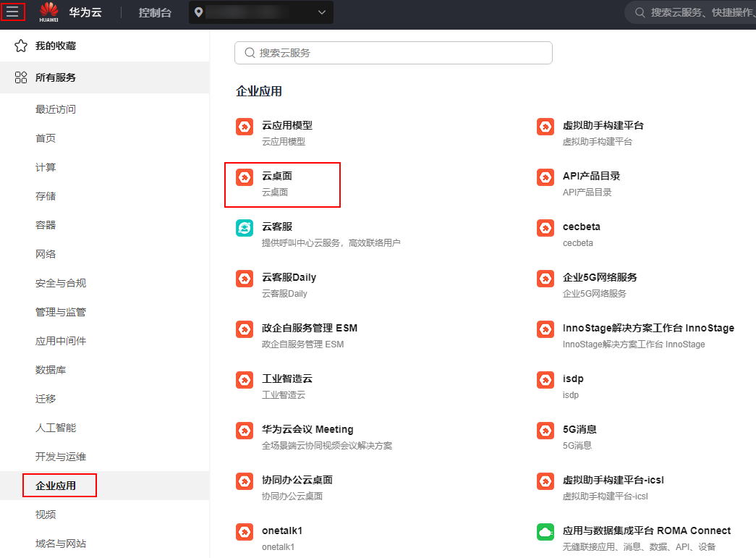This screenshot has width=756, height=558.
Task: Click the grid icon for 所有服务
Action: (21, 77)
